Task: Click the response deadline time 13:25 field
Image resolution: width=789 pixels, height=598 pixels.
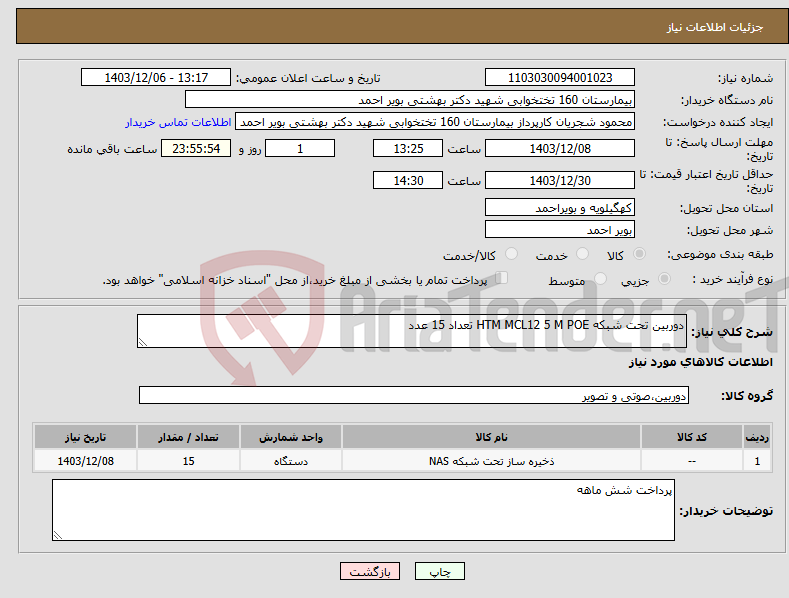Action: (408, 148)
